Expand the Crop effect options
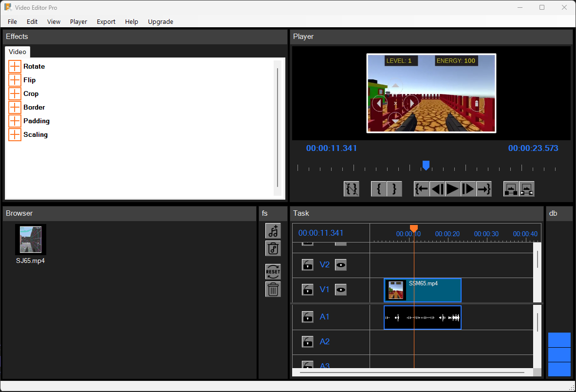The image size is (576, 392). coord(15,94)
